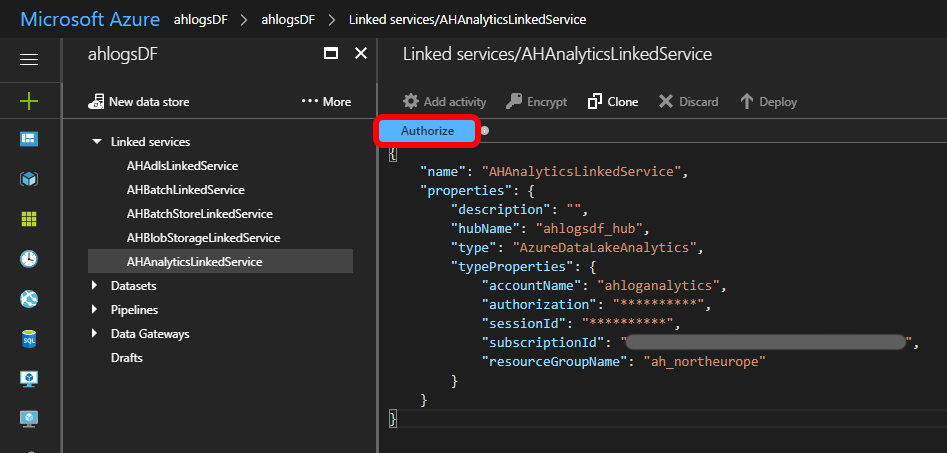Open the lower Virtual machines monitor icon

pos(29,418)
